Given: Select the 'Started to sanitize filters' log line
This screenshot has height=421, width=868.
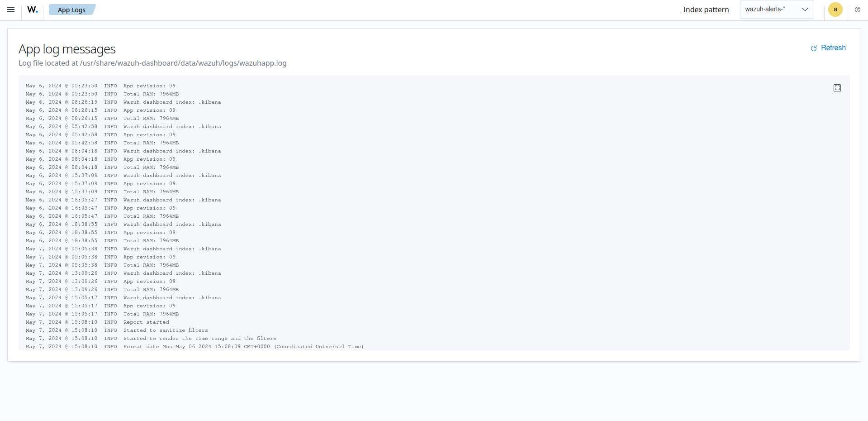Looking at the screenshot, I should tap(117, 330).
